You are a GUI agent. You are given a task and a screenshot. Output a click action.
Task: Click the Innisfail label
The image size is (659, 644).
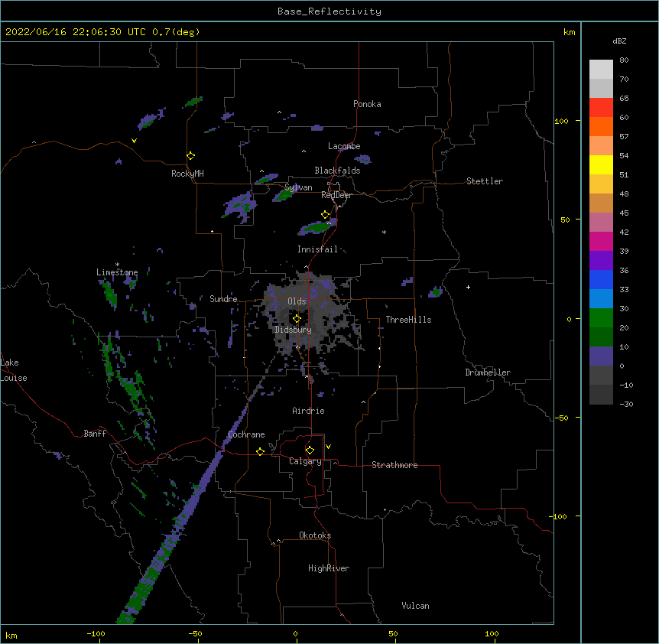click(317, 249)
